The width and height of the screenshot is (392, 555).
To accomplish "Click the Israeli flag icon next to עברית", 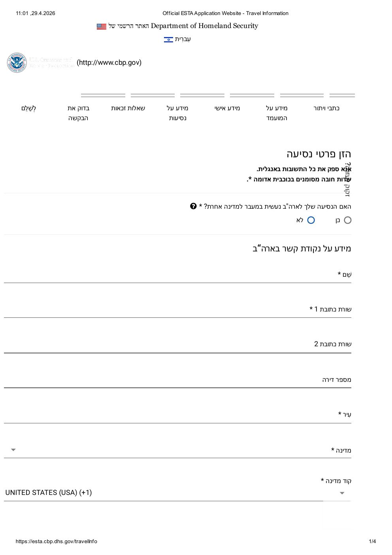I will (168, 39).
